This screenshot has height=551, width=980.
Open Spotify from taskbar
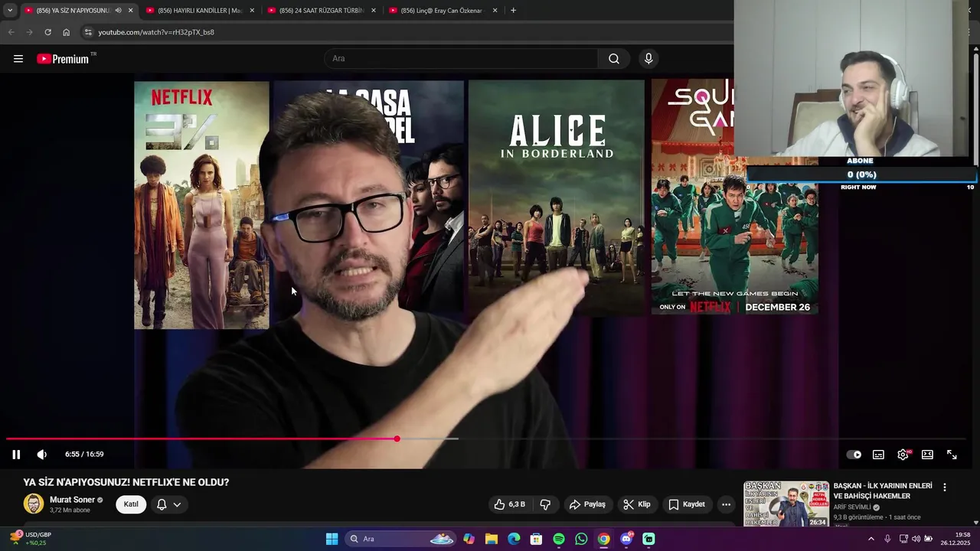click(559, 539)
